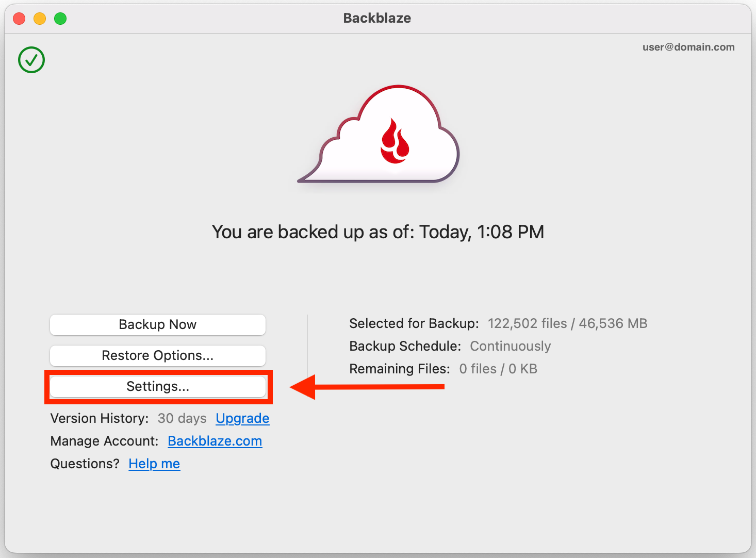Click the 'Backup Schedule:' label
The height and width of the screenshot is (558, 756).
click(405, 346)
